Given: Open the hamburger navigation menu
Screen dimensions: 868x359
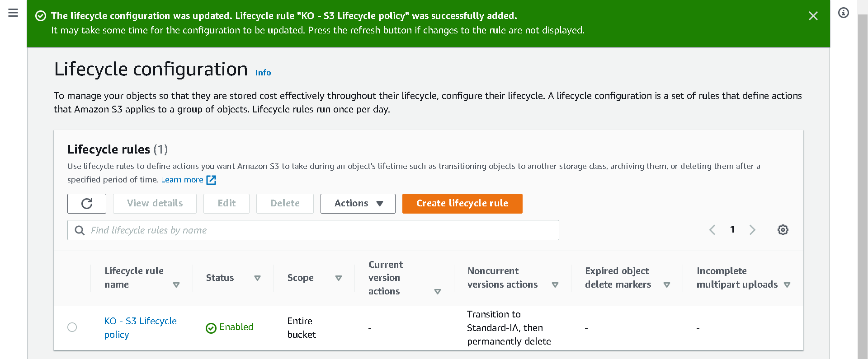Looking at the screenshot, I should [x=13, y=13].
